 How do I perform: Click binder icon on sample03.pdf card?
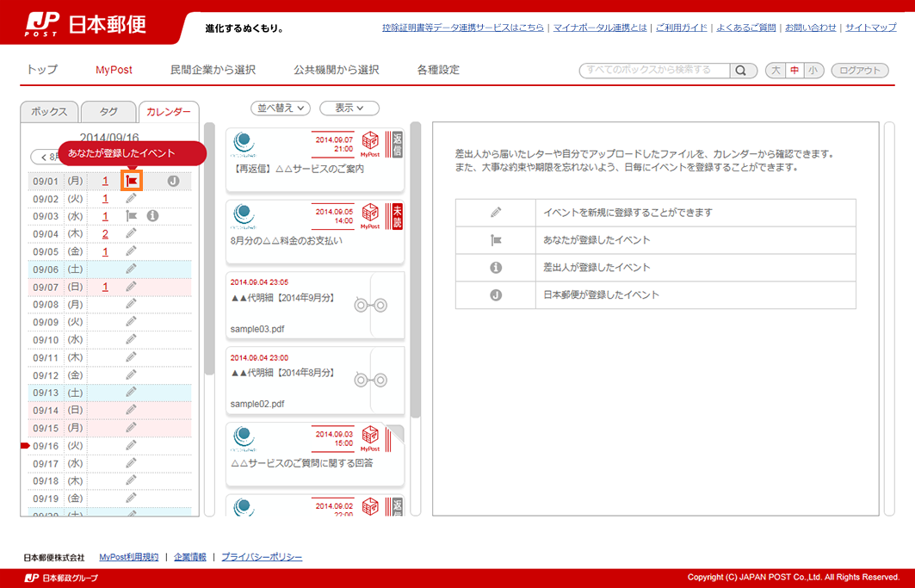point(370,305)
